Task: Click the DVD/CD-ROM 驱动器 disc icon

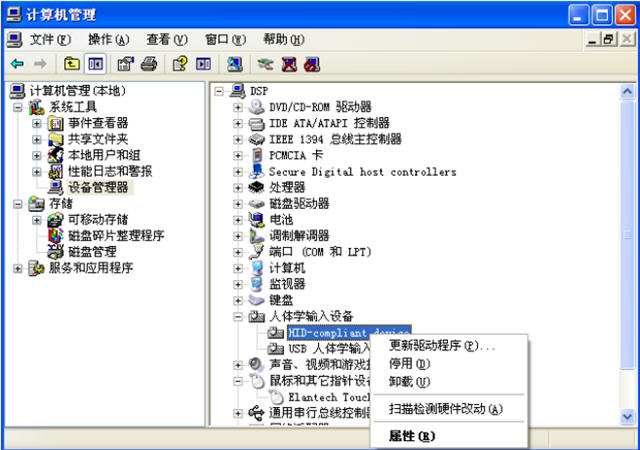Action: pos(257,107)
